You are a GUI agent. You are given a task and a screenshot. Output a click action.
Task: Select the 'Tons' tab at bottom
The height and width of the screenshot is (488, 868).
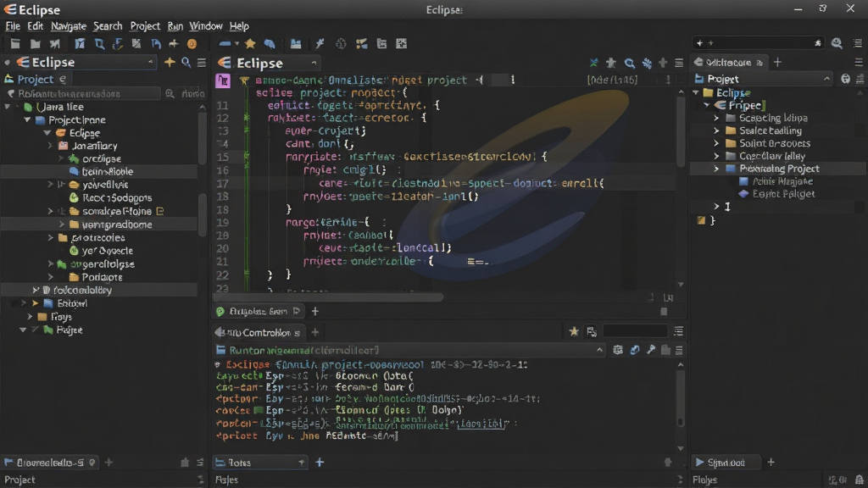pos(260,463)
